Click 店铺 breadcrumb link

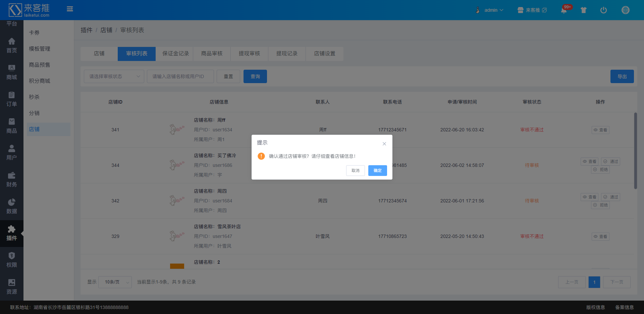click(106, 30)
